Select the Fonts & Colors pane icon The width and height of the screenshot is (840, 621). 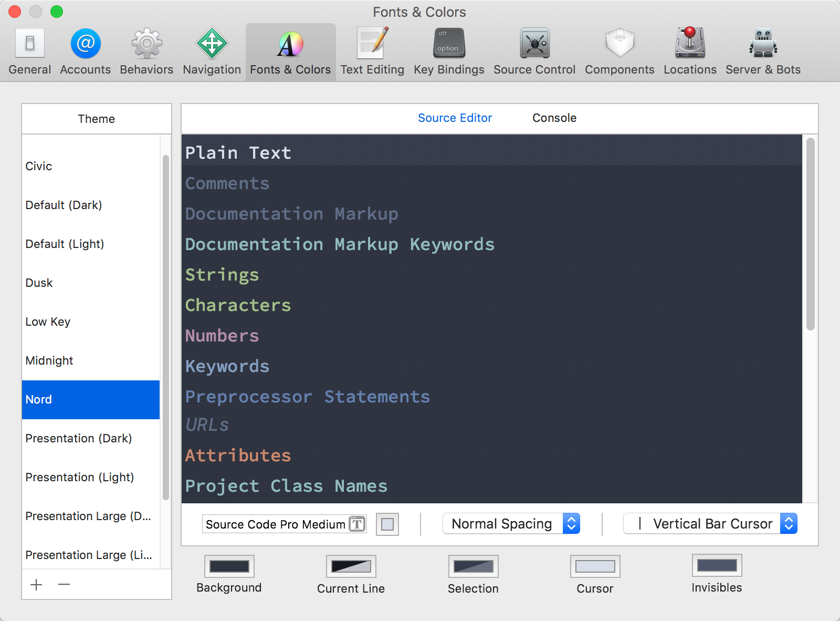tap(290, 52)
